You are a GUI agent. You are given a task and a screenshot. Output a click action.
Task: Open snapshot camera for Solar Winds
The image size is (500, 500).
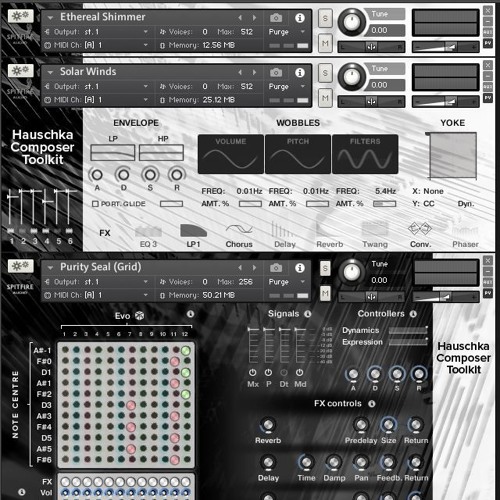point(276,72)
